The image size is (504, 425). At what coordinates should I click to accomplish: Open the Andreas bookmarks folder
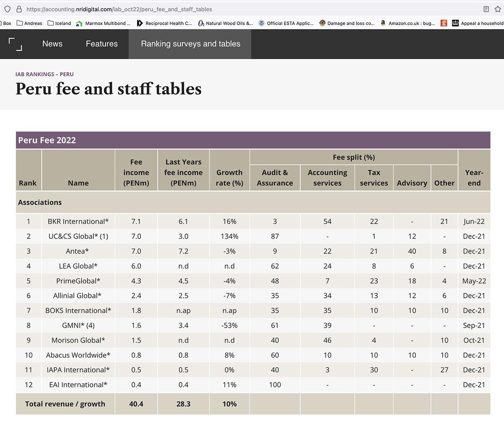30,23
